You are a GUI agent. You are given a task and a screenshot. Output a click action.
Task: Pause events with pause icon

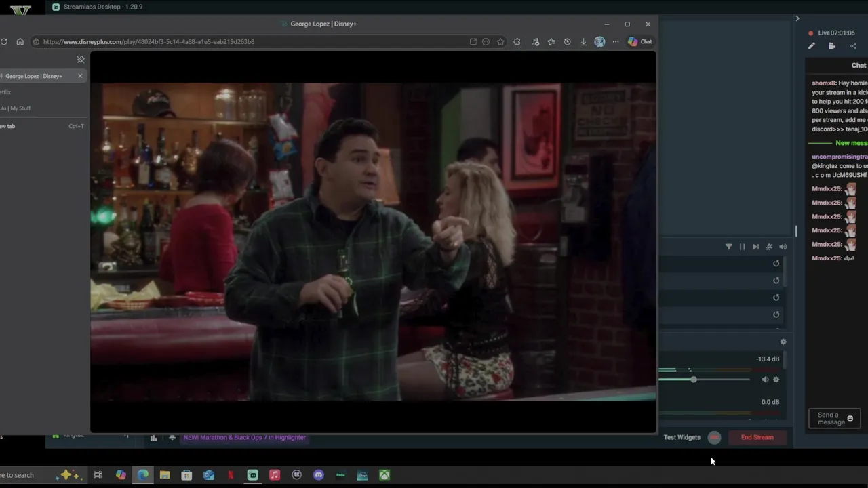(742, 247)
